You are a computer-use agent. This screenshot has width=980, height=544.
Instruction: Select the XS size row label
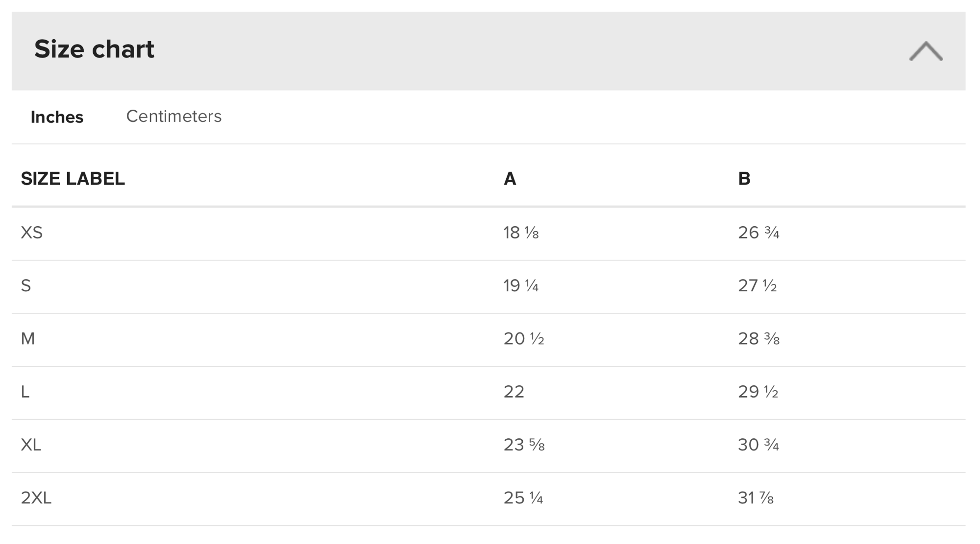(x=31, y=233)
